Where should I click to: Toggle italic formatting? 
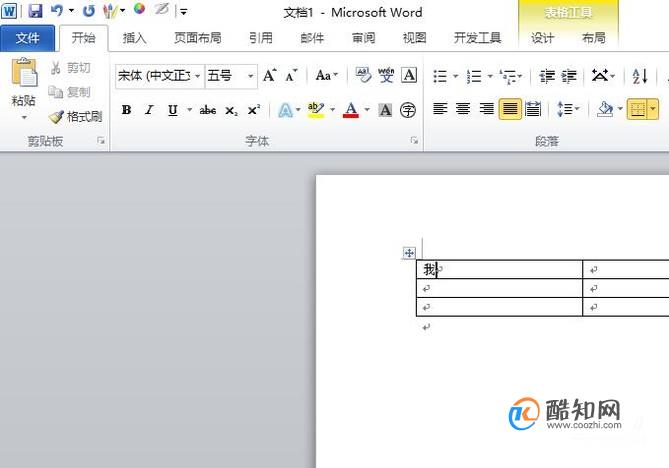tap(149, 110)
